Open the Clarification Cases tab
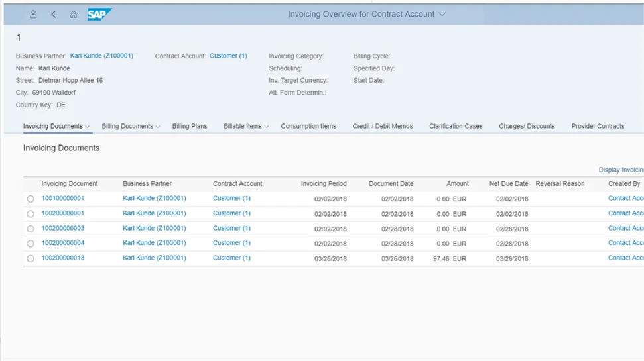644x361 pixels. tap(456, 126)
